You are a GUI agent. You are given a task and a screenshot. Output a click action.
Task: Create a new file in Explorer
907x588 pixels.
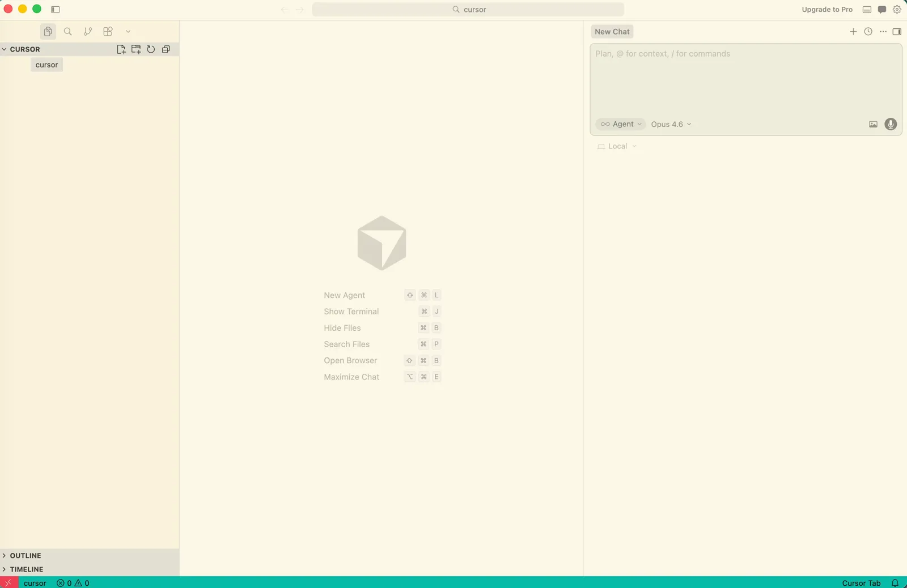coord(121,49)
